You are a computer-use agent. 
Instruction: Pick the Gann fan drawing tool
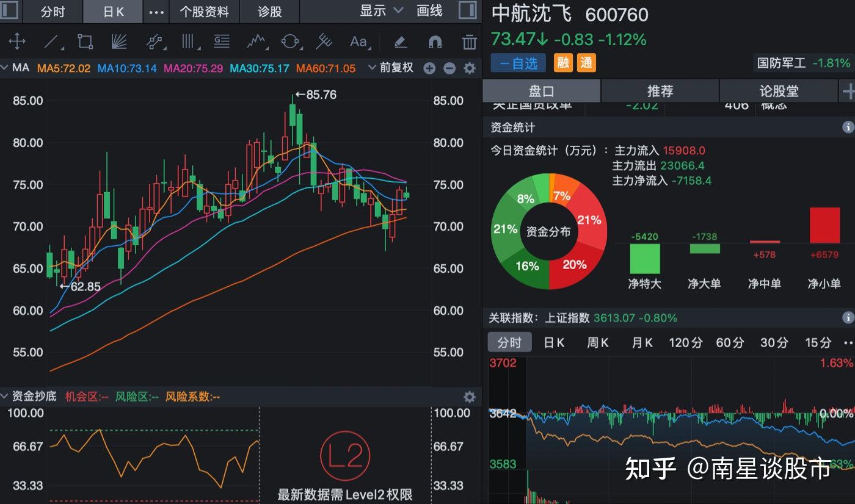coord(120,42)
